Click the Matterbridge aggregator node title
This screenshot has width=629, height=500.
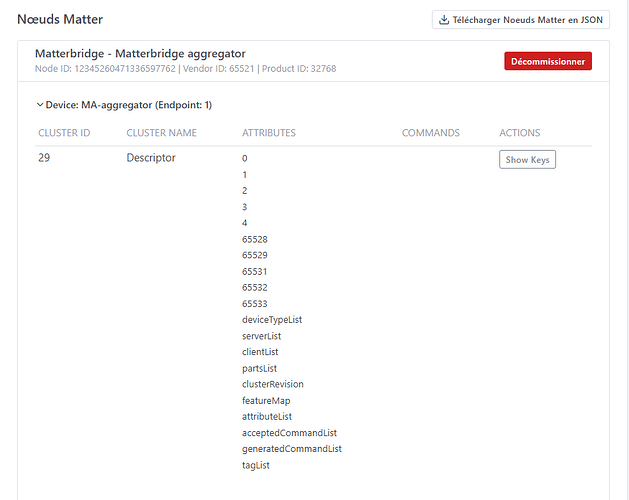tap(140, 53)
